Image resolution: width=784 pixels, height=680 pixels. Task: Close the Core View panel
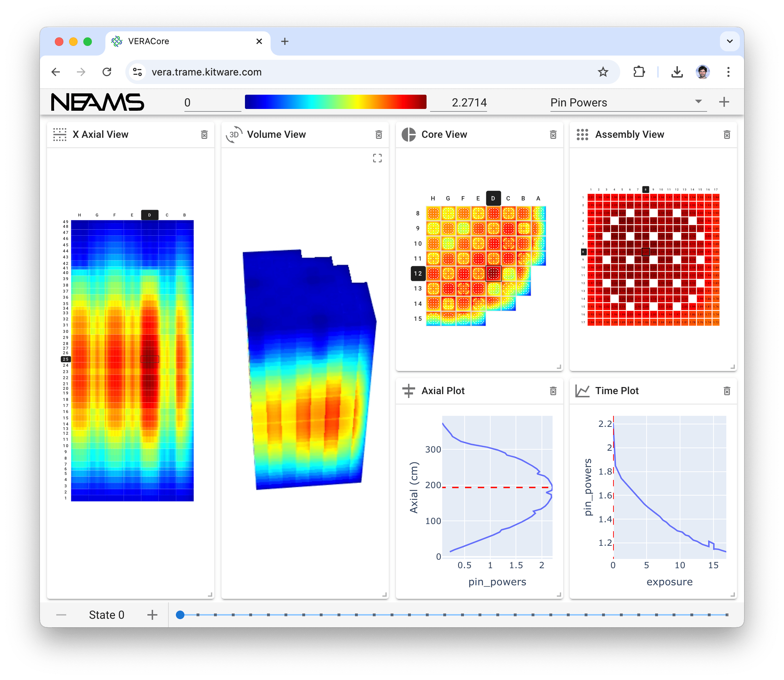coord(553,135)
